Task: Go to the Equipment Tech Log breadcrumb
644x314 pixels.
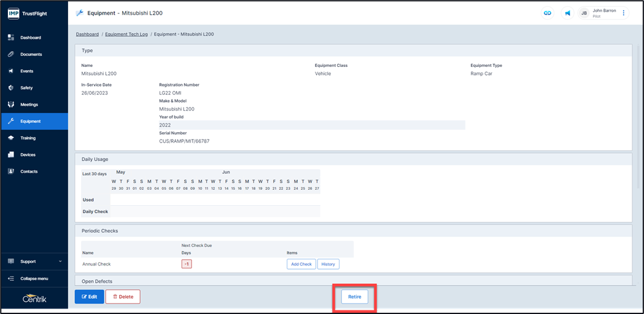Action: tap(126, 34)
